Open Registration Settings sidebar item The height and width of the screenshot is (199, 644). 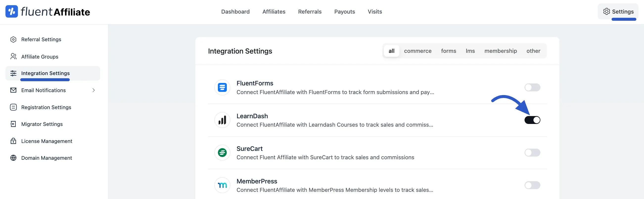click(x=53, y=107)
